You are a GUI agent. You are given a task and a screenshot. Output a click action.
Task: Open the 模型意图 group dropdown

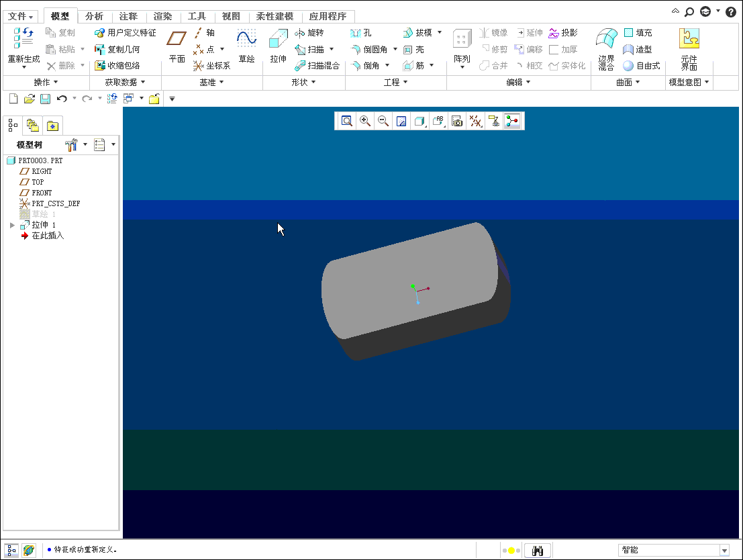(x=689, y=82)
